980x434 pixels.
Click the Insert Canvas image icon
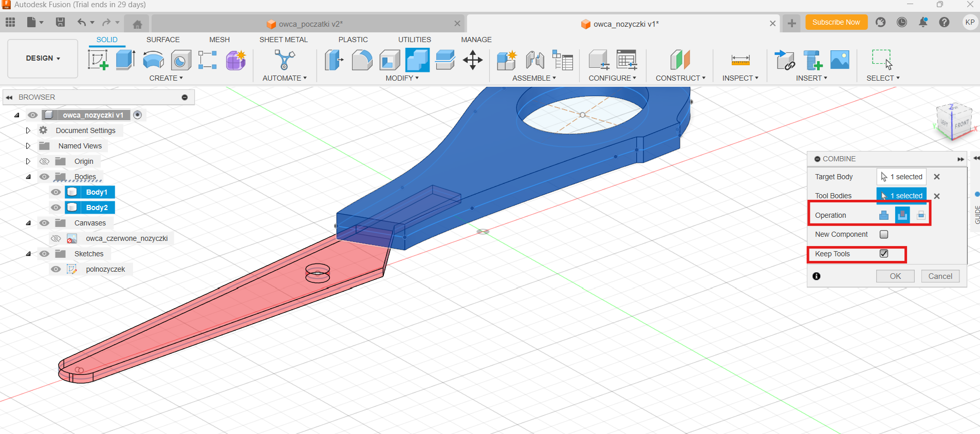[x=840, y=60]
